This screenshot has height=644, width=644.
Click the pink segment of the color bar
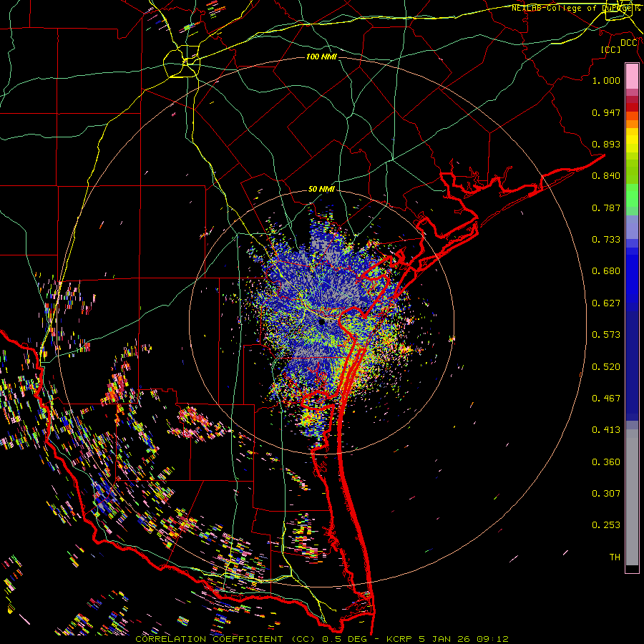click(x=632, y=77)
